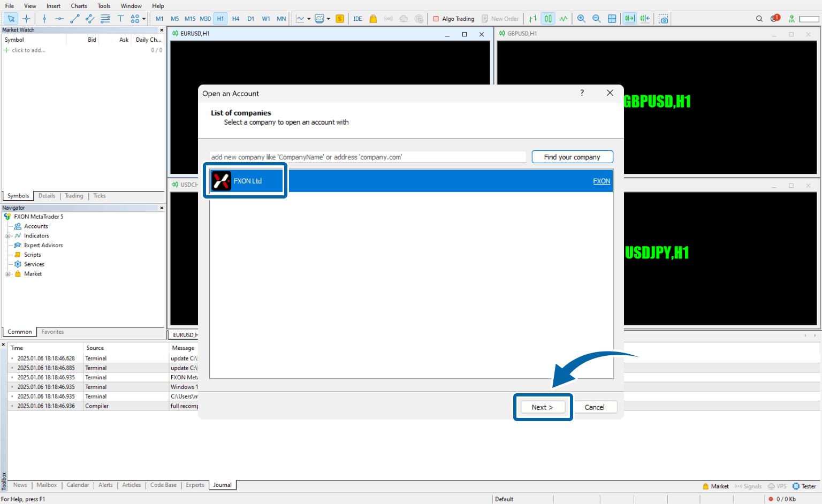Click the dialog help question mark
The width and height of the screenshot is (822, 504).
pyautogui.click(x=582, y=93)
